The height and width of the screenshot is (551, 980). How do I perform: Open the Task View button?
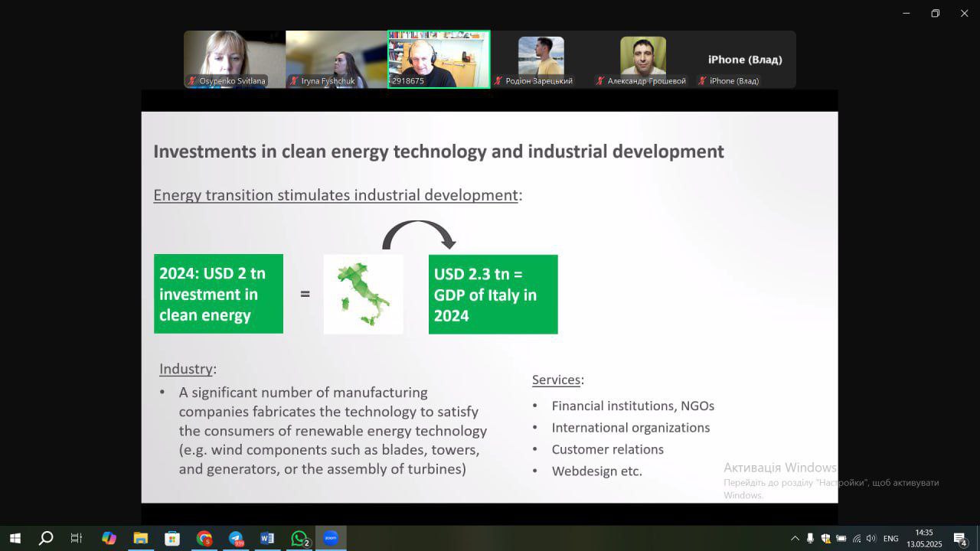pyautogui.click(x=77, y=538)
